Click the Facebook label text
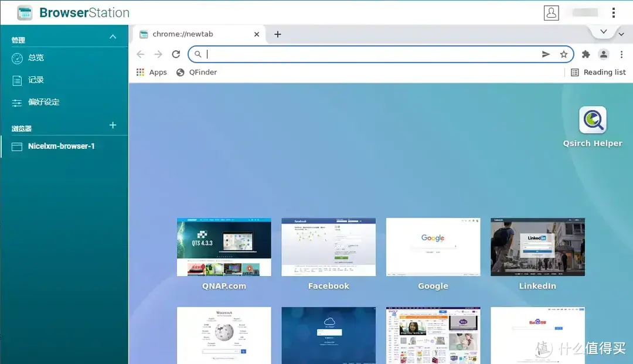 click(x=329, y=285)
